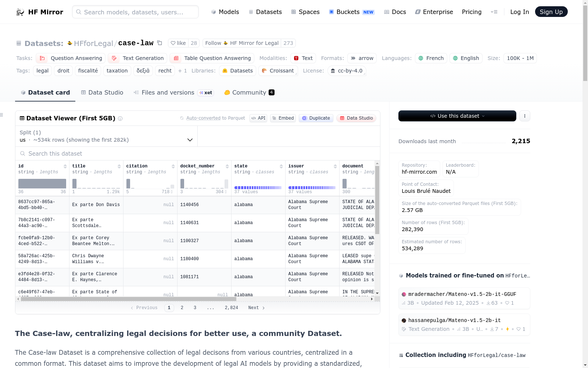588x368 pixels.
Task: Switch to the Data Studio tab
Action: pos(102,92)
